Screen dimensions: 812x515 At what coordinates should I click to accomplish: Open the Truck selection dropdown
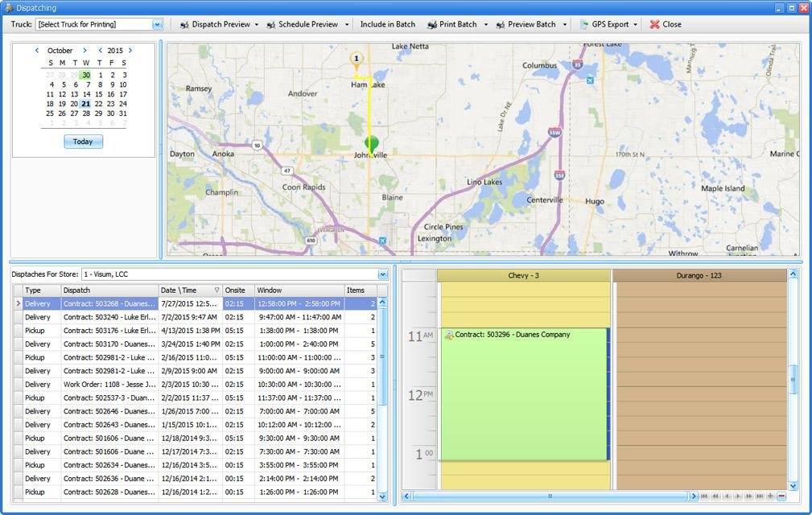click(157, 25)
